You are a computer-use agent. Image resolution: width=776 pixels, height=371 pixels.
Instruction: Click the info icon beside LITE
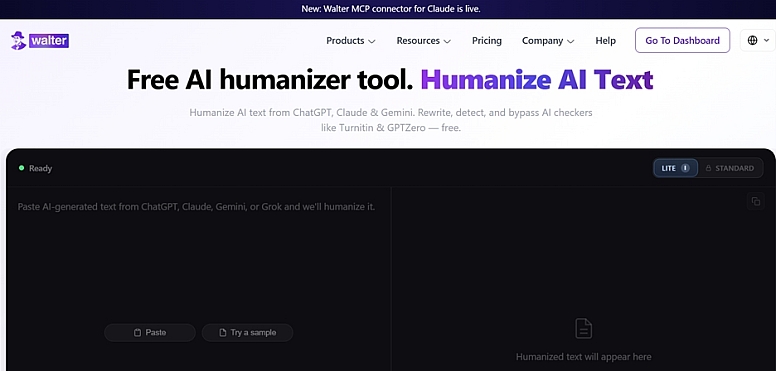click(x=685, y=168)
